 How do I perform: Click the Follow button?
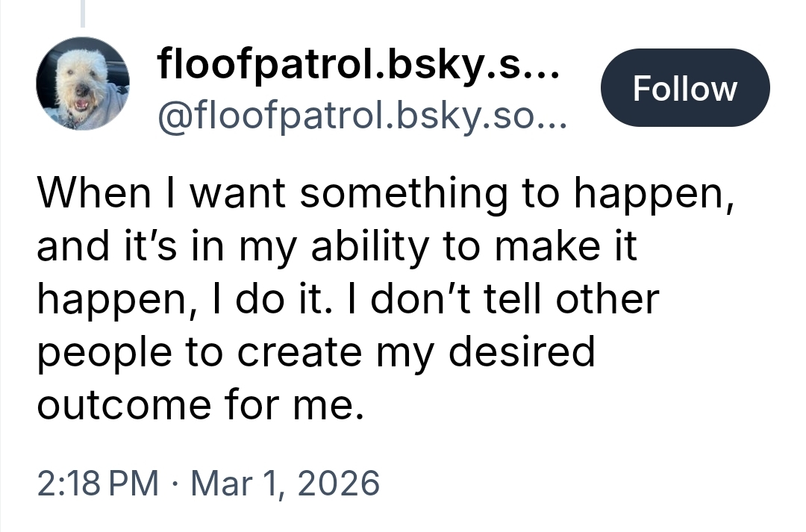684,88
